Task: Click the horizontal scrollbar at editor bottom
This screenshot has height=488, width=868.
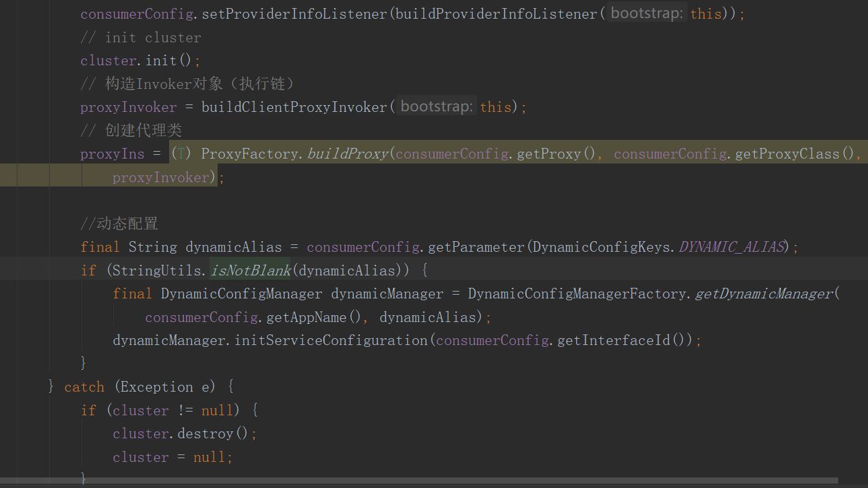Action: pyautogui.click(x=419, y=481)
